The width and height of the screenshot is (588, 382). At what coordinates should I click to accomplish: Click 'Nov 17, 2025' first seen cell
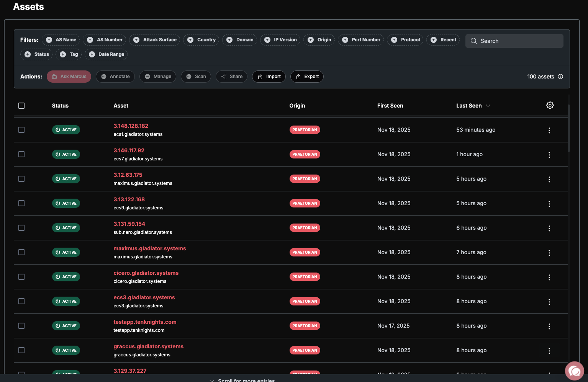click(393, 326)
